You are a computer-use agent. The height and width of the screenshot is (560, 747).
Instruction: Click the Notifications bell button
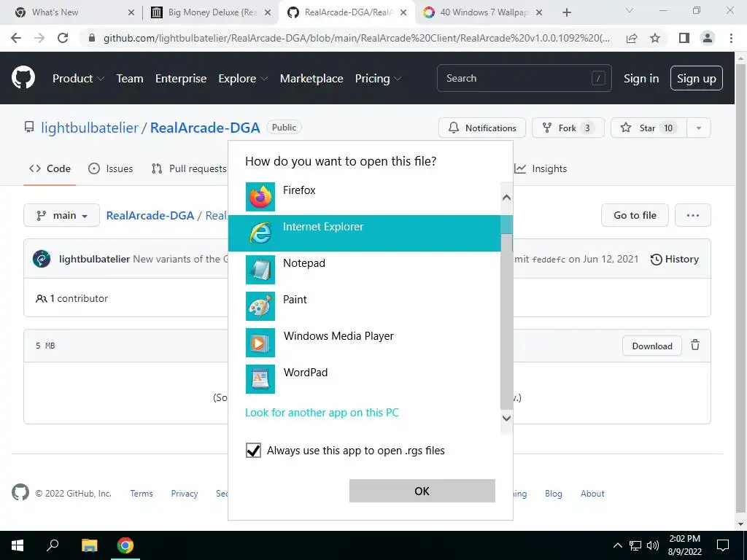[482, 128]
